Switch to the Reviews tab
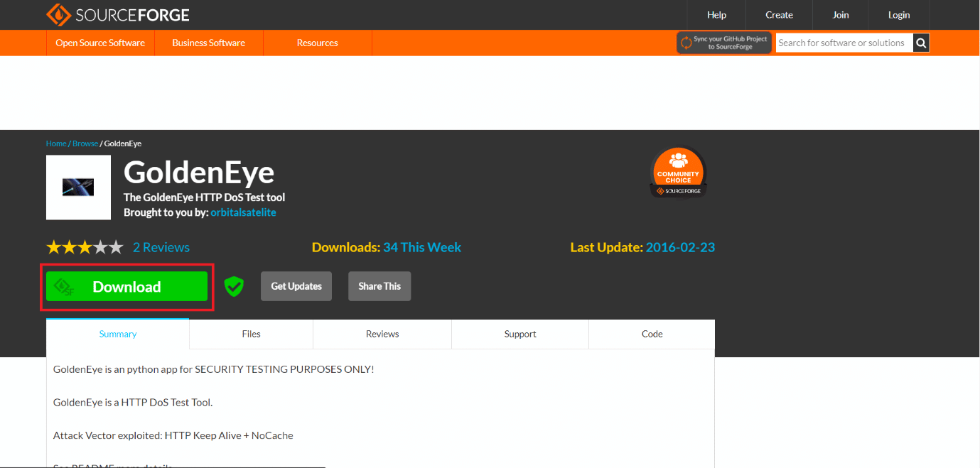980x468 pixels. 382,334
